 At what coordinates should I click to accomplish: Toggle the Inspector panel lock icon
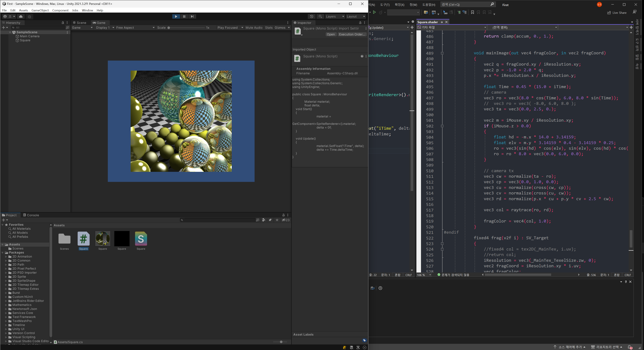(x=360, y=23)
